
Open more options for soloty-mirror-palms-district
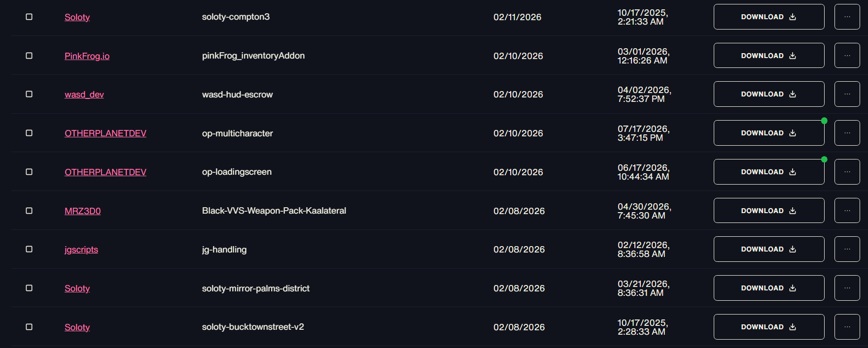847,288
